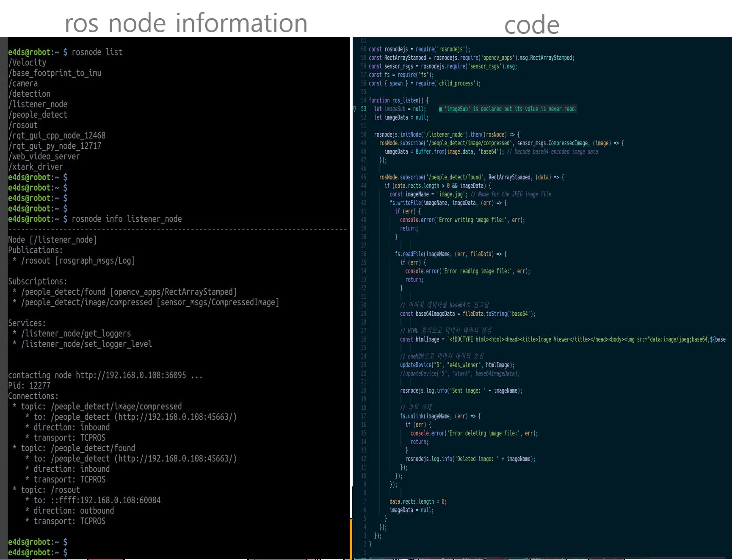
Task: Click the 'rosnode info listener_node' command
Action: coord(127,219)
